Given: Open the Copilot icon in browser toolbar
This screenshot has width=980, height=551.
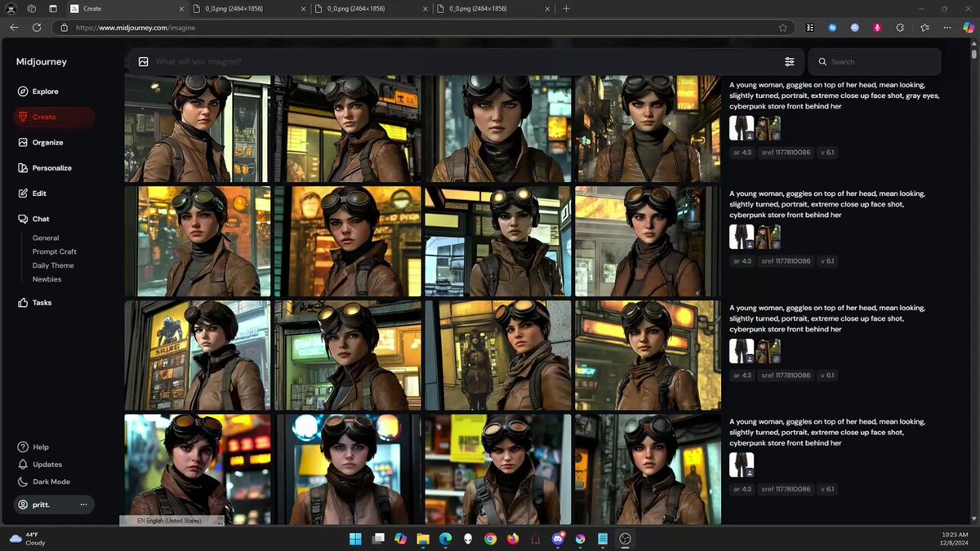Looking at the screenshot, I should pos(969,27).
